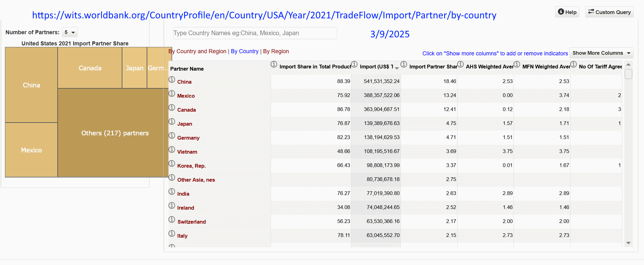Open the Vietnam partner link

(x=187, y=152)
